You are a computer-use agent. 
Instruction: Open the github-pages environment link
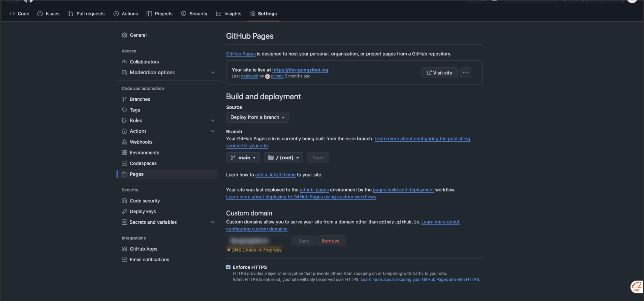(x=314, y=190)
